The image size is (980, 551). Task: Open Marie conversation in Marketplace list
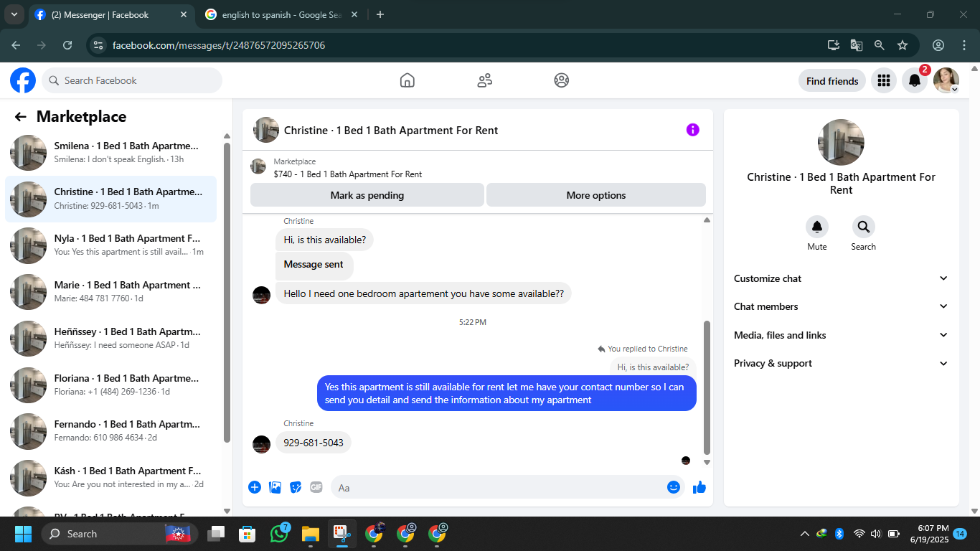(111, 292)
